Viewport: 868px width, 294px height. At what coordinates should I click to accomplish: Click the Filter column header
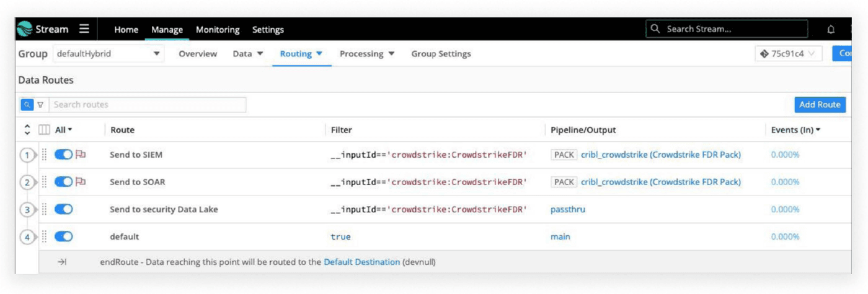click(x=342, y=130)
